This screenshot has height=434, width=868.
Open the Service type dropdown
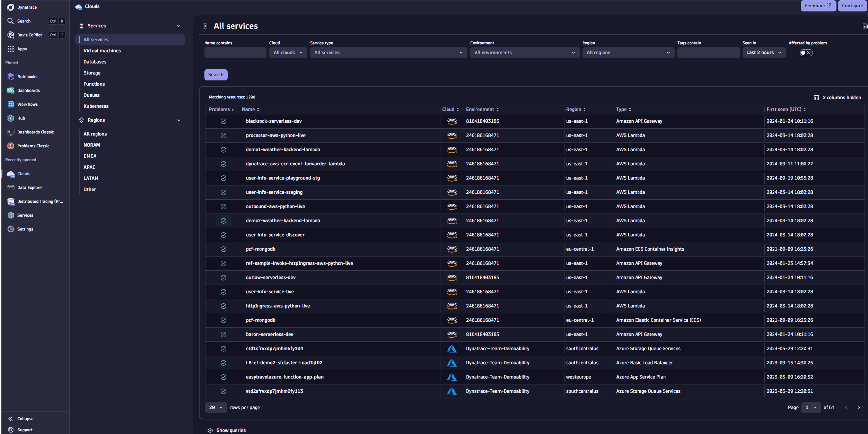click(x=388, y=53)
